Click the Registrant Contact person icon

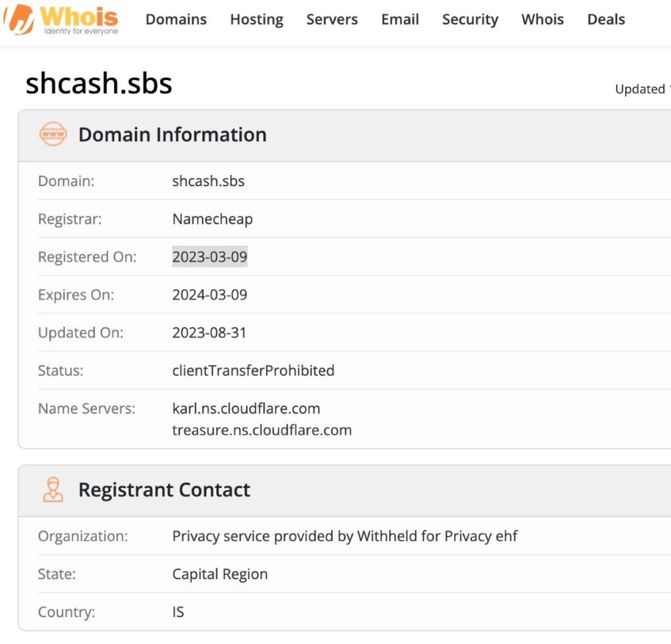[52, 489]
